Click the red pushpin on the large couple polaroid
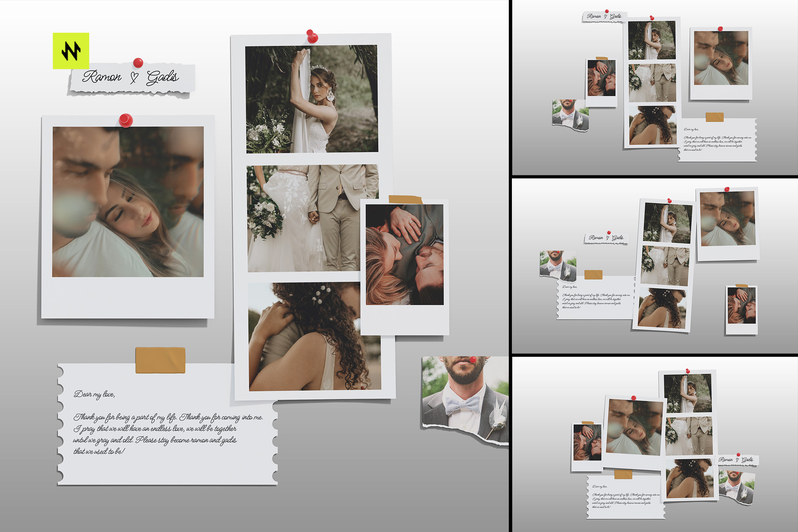 coord(126,120)
